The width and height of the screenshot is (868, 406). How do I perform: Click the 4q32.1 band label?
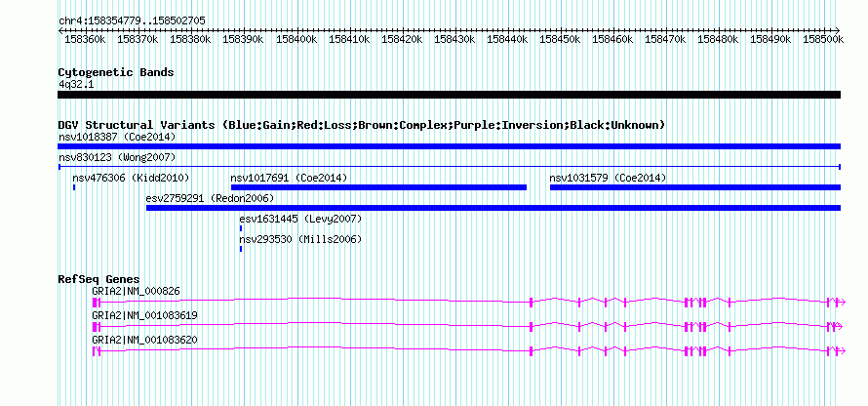point(74,84)
